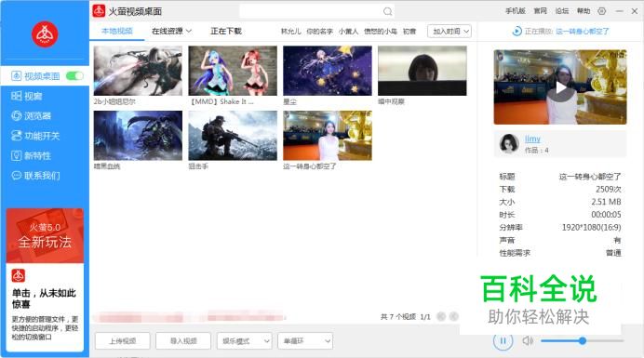Click the 火萤5.0 全新玩法 promo banner
The width and height of the screenshot is (644, 358).
[45, 235]
